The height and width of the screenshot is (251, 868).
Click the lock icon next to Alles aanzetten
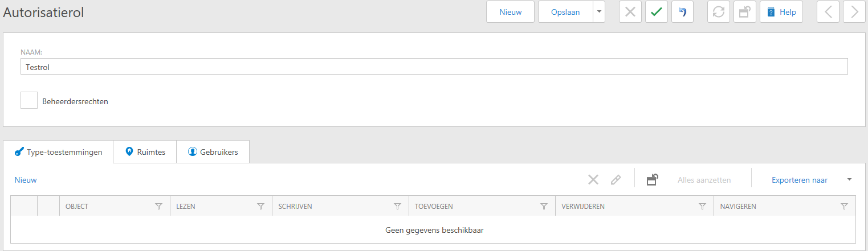[x=653, y=180]
